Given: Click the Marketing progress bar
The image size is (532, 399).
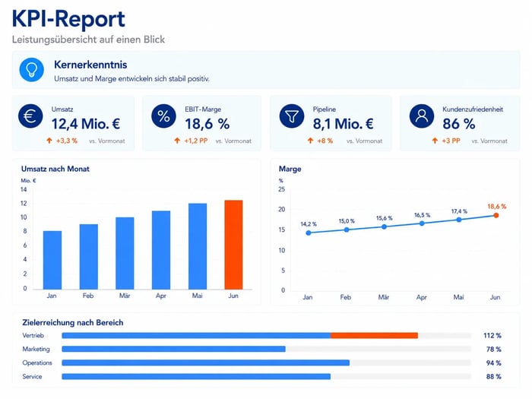Looking at the screenshot, I should (266, 349).
